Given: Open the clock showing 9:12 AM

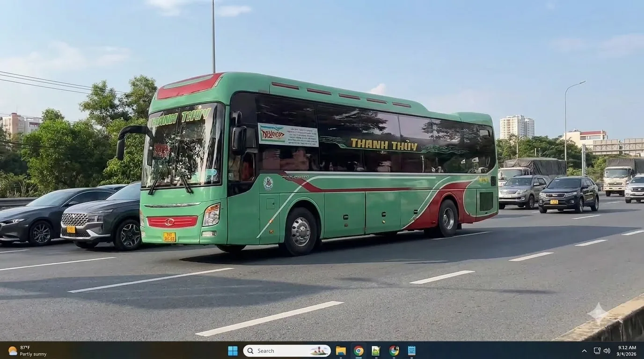Looking at the screenshot, I should (626, 351).
